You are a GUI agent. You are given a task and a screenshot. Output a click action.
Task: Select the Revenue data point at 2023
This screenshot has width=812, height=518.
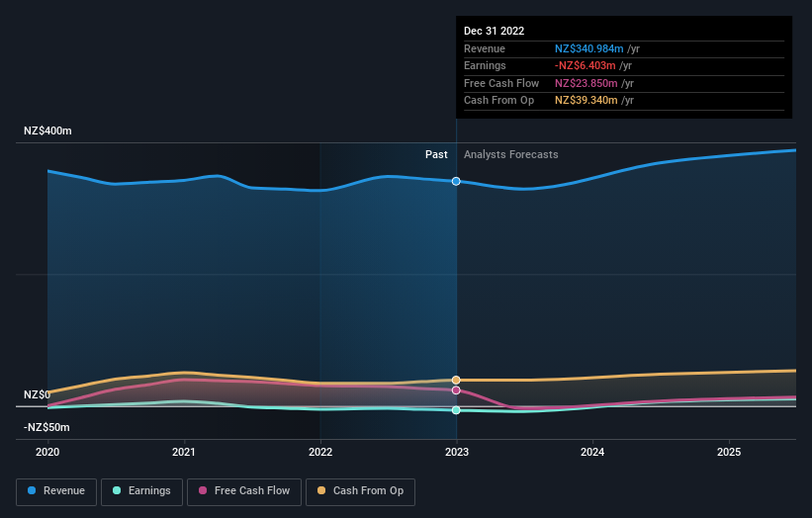456,181
